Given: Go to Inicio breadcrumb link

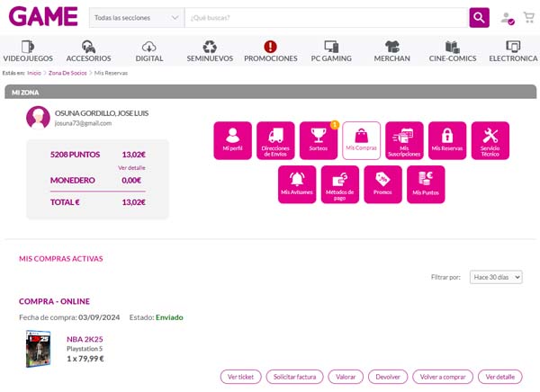Looking at the screenshot, I should (x=34, y=73).
